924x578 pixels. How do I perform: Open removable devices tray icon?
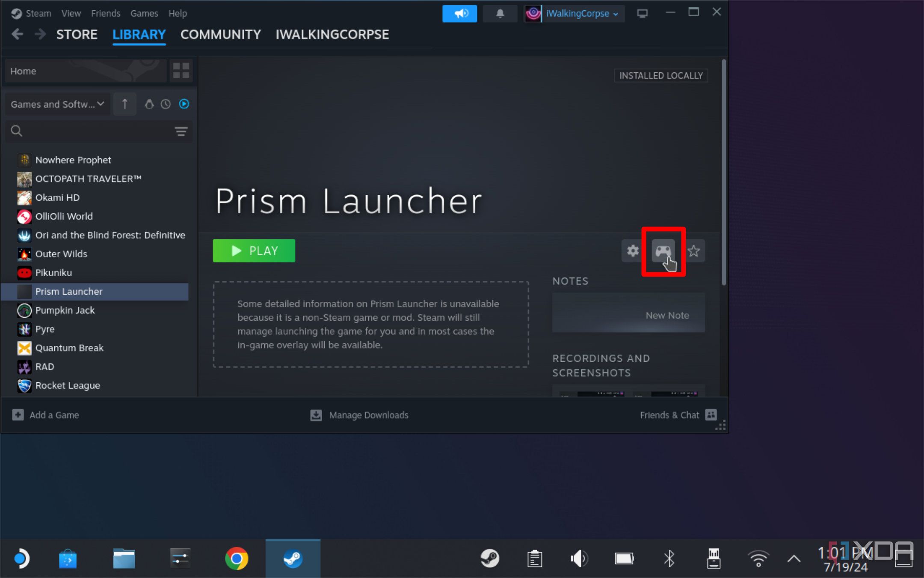(714, 558)
